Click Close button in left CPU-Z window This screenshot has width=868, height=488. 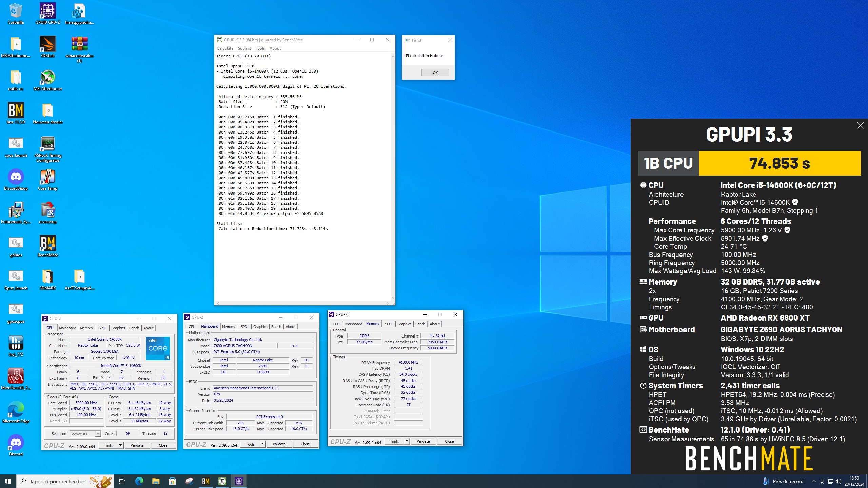tap(163, 445)
